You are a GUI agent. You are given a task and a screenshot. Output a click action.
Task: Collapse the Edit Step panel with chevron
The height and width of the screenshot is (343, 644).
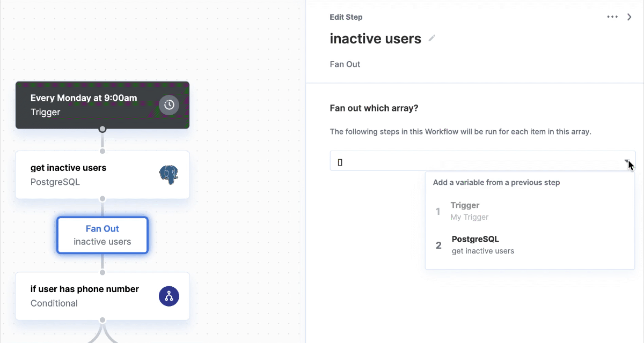tap(630, 17)
